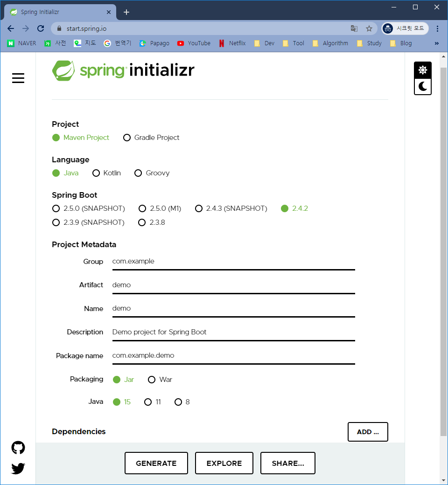448x485 pixels.
Task: Click the Package name input field
Action: tap(233, 356)
